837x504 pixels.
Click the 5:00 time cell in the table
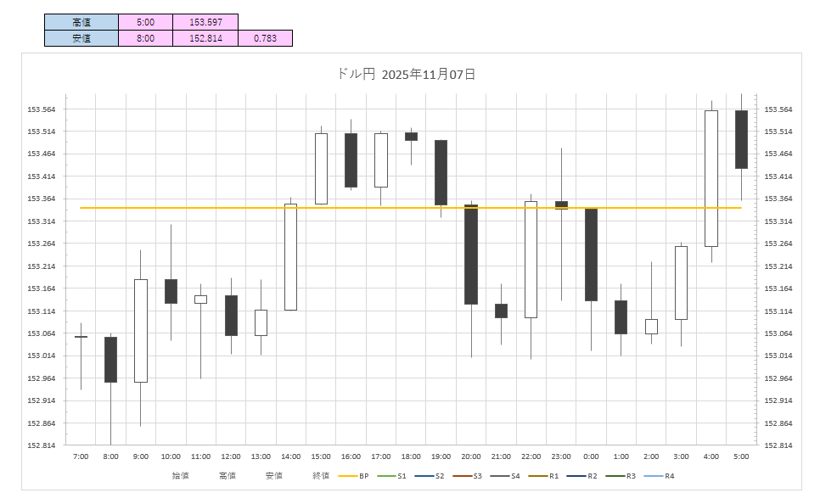(x=145, y=21)
